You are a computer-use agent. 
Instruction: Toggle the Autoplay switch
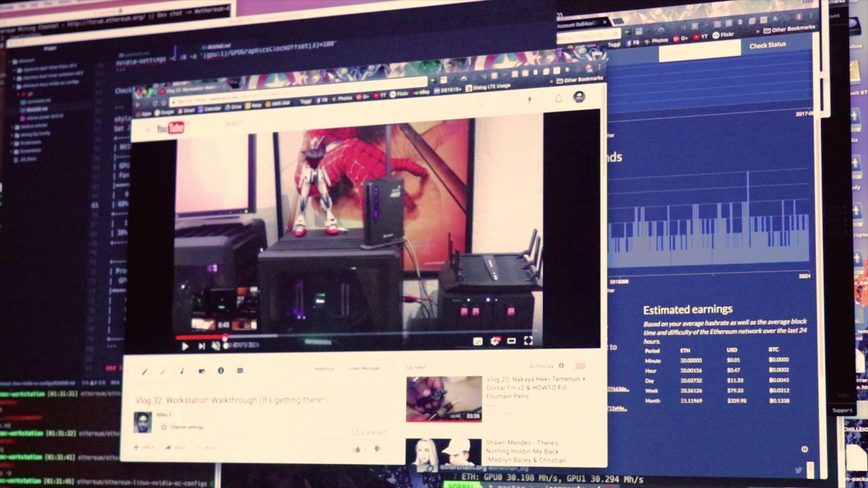click(x=579, y=366)
